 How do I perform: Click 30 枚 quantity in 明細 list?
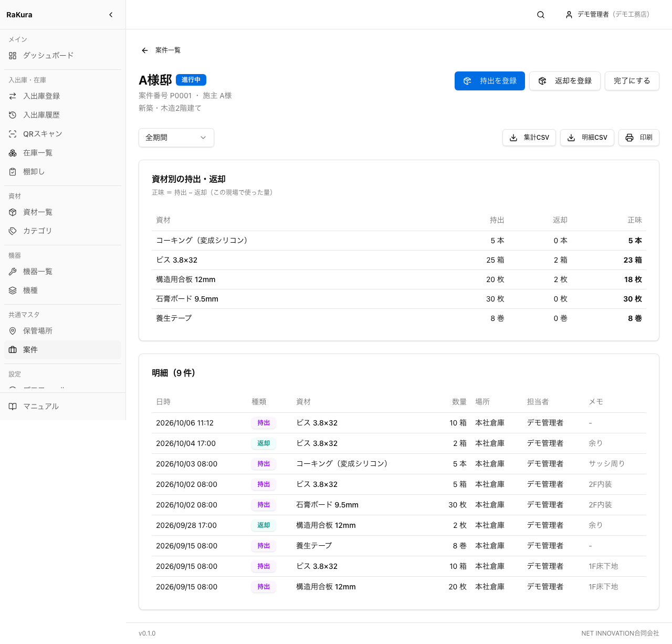point(457,505)
